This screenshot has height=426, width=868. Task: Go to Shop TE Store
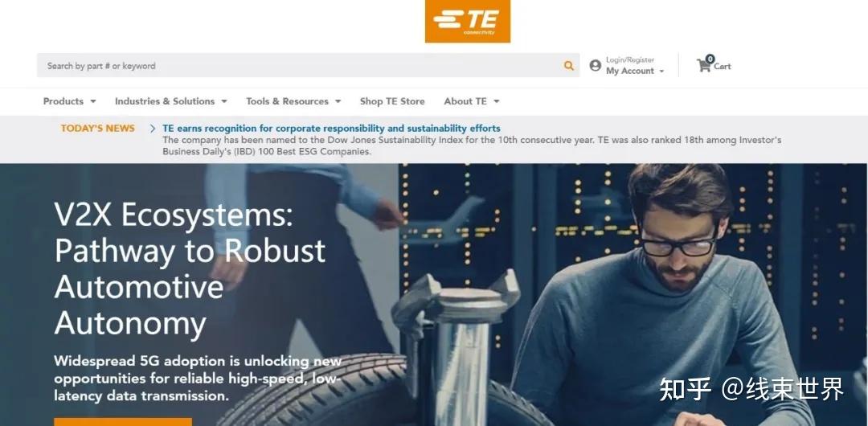(x=392, y=101)
